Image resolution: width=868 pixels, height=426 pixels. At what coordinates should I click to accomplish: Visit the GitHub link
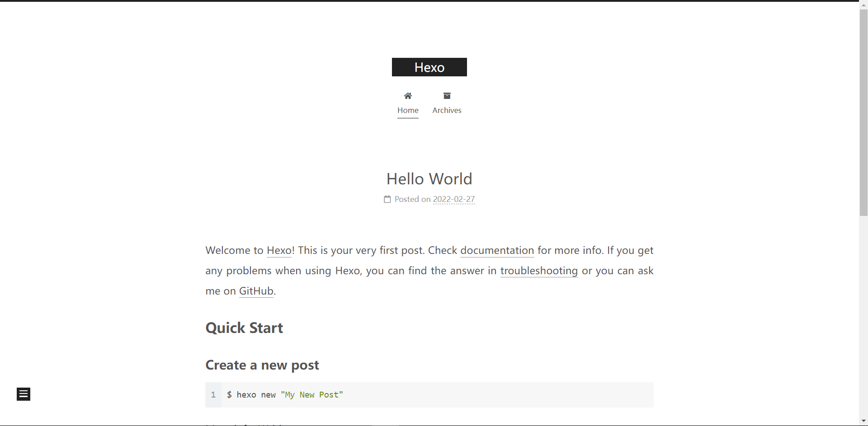[x=256, y=291]
